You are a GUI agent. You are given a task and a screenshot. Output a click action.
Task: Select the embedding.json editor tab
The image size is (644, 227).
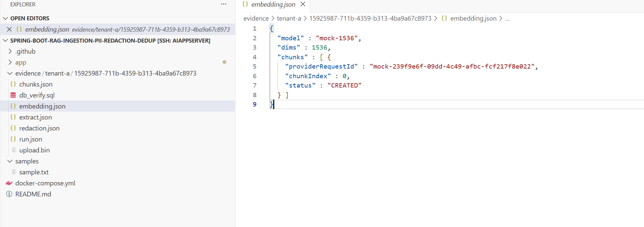(273, 5)
